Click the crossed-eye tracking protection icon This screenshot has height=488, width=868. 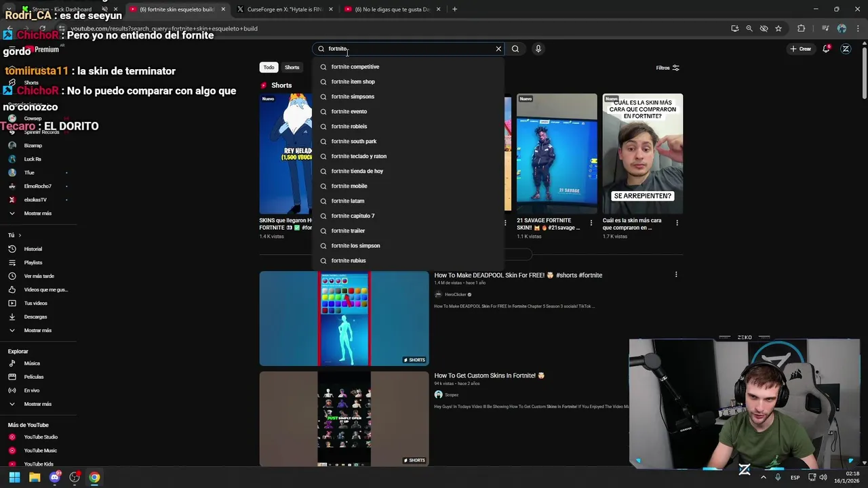pos(764,28)
